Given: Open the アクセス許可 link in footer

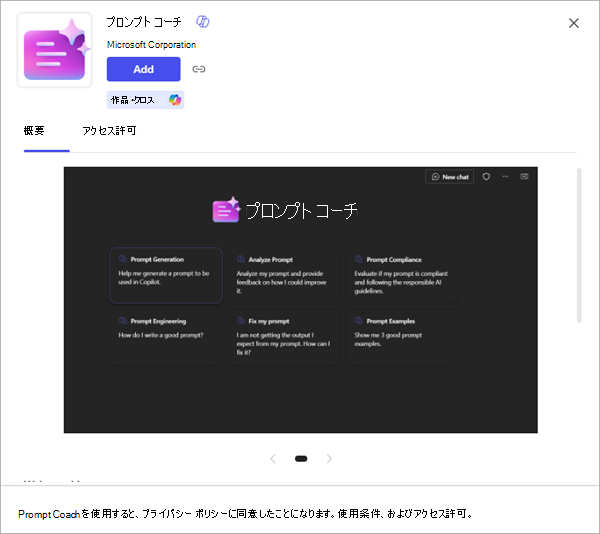Looking at the screenshot, I should point(440,514).
